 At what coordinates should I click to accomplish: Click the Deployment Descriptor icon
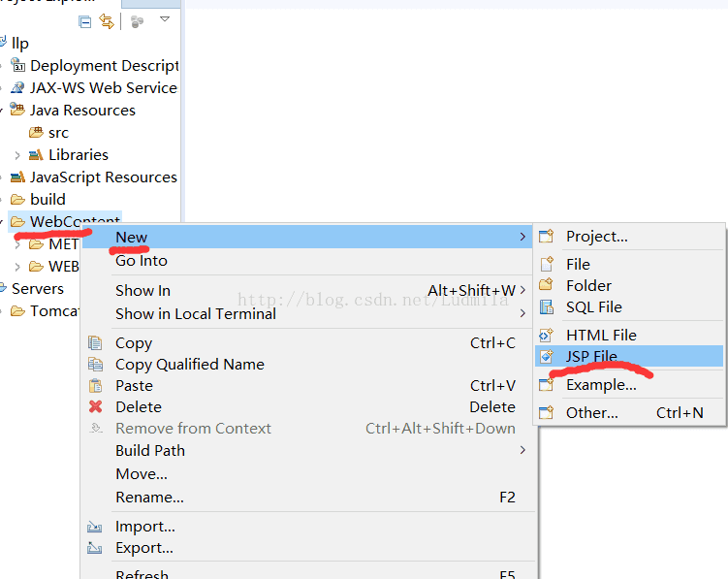coord(17,65)
